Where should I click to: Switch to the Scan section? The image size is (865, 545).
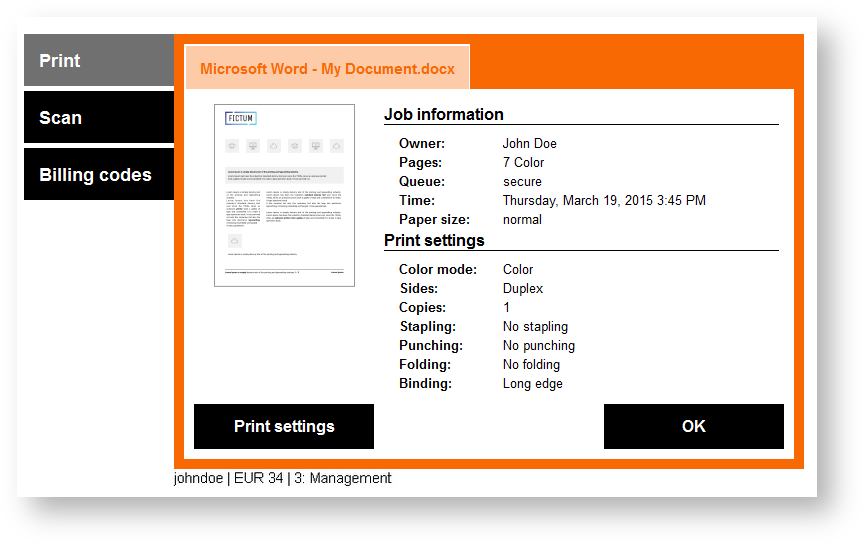point(98,118)
